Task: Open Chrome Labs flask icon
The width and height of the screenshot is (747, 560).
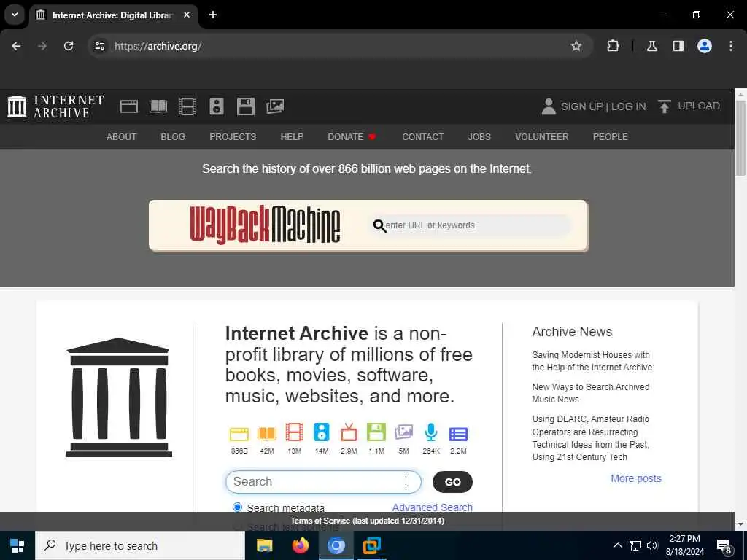Action: coord(652,46)
